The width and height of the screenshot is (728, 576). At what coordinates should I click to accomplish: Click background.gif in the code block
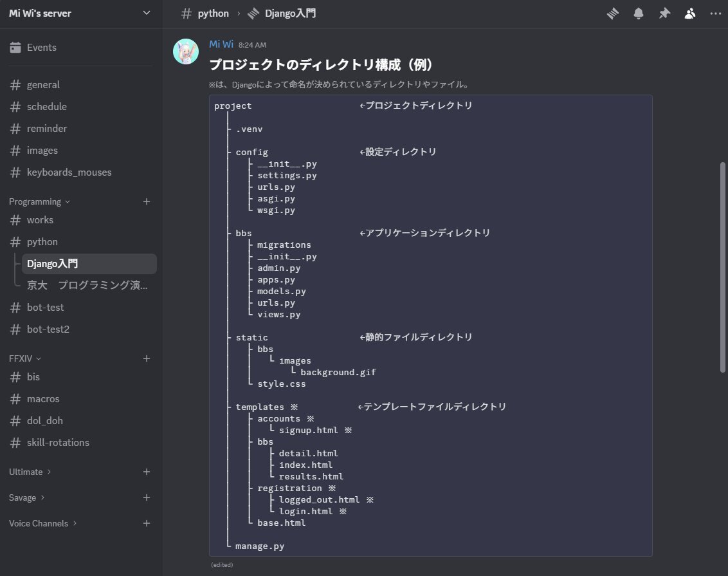pyautogui.click(x=338, y=373)
